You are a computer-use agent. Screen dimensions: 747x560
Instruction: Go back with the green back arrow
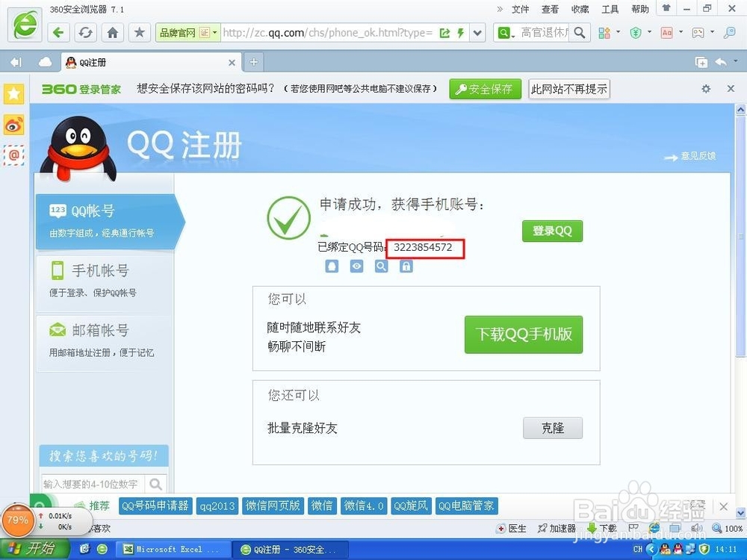point(59,32)
